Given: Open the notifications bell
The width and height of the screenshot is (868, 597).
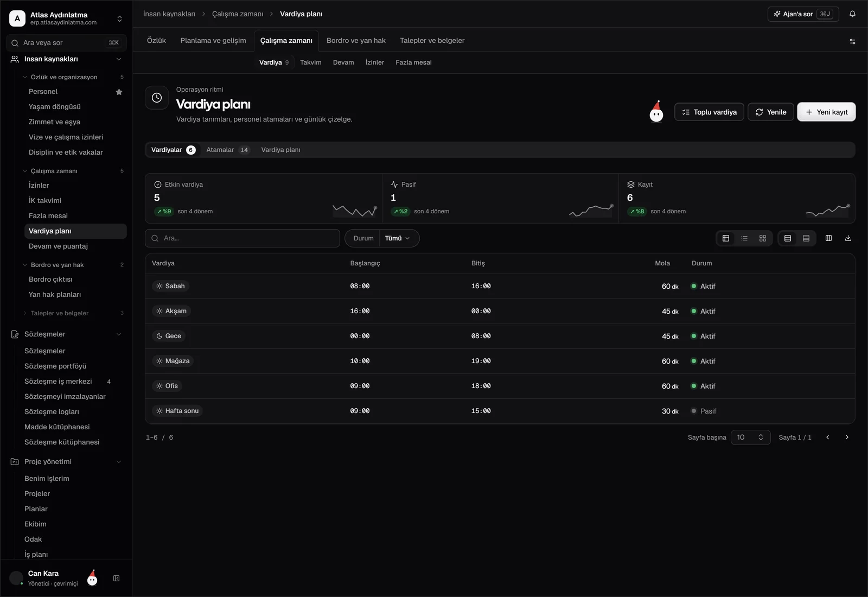Looking at the screenshot, I should [x=852, y=14].
